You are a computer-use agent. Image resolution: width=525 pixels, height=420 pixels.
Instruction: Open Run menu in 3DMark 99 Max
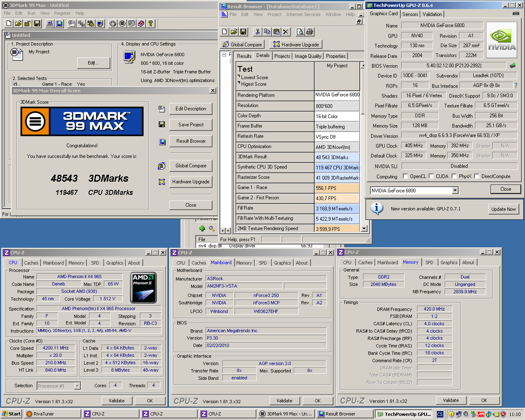coord(32,13)
